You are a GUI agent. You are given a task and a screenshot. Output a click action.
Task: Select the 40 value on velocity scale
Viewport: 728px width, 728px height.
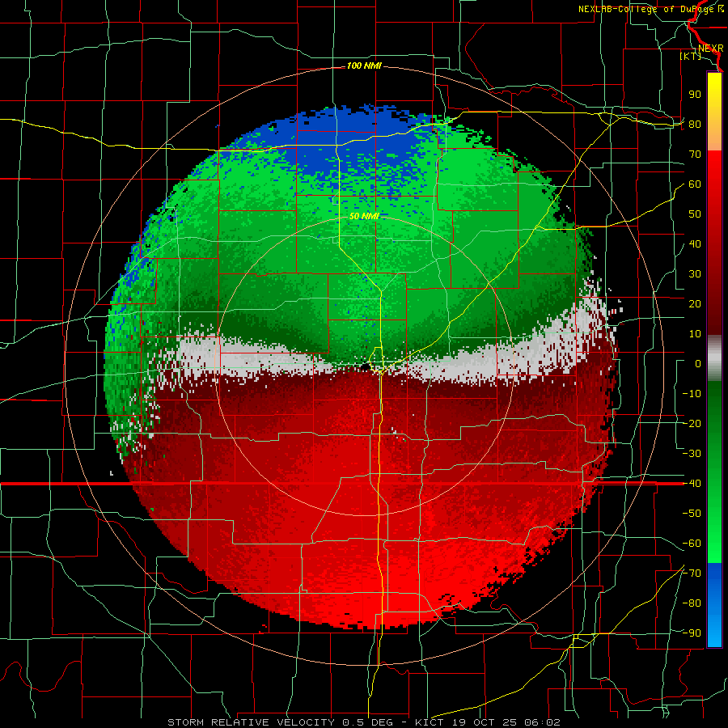[695, 243]
